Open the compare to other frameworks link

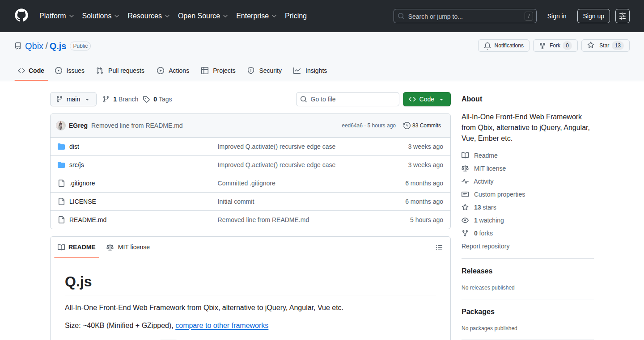click(222, 325)
